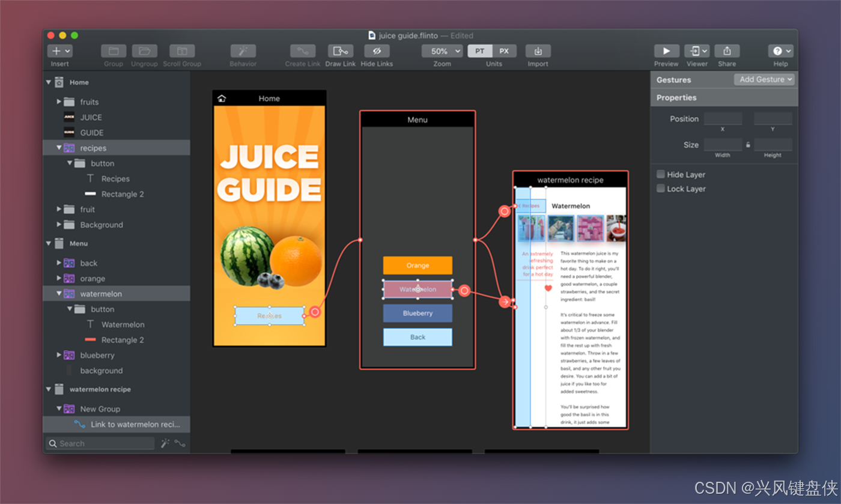Click the file icon beside juice guide.flinto title
841x504 pixels.
(372, 35)
